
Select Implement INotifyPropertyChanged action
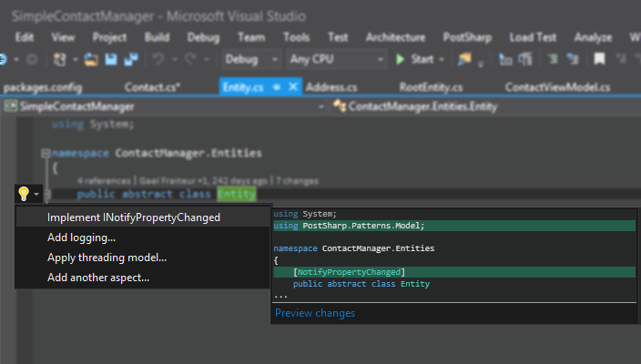coord(134,217)
